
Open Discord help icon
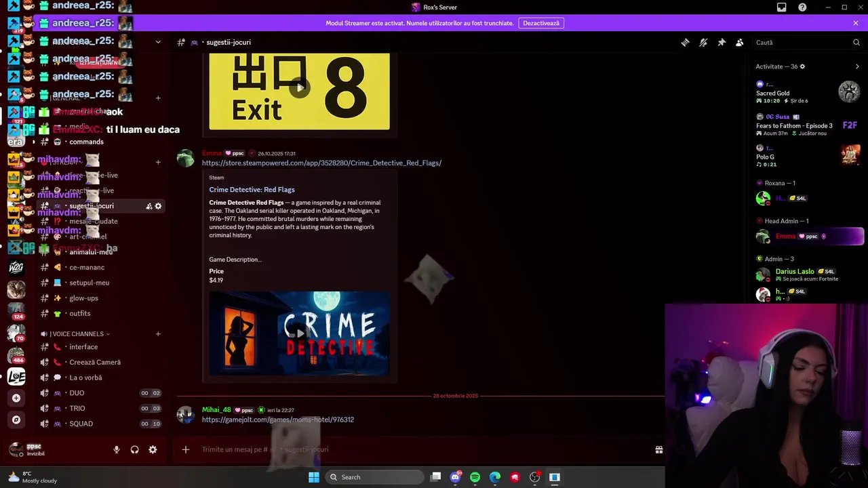coord(802,7)
